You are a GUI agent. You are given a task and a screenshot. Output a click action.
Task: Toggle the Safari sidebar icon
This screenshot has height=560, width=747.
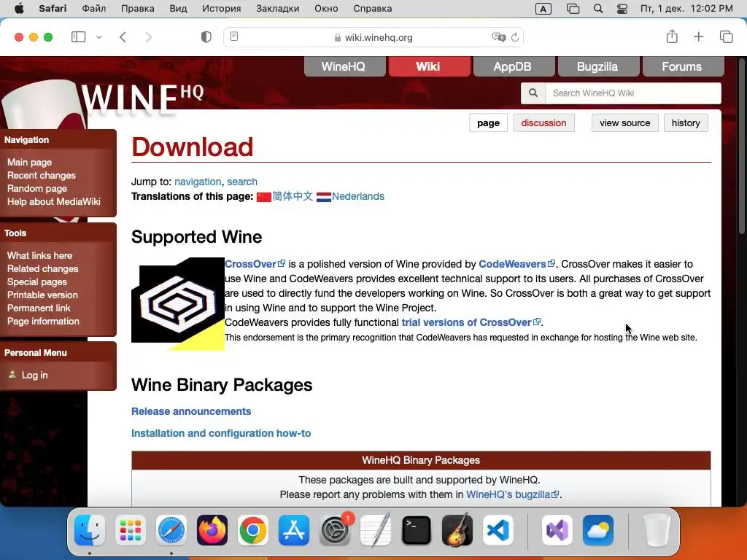point(78,36)
